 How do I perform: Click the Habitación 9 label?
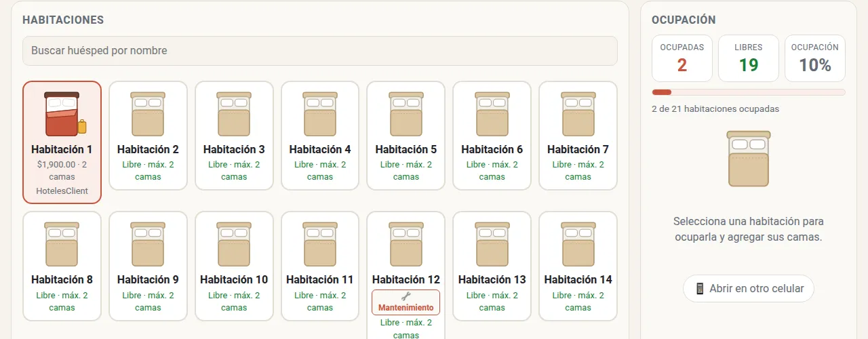pos(148,279)
